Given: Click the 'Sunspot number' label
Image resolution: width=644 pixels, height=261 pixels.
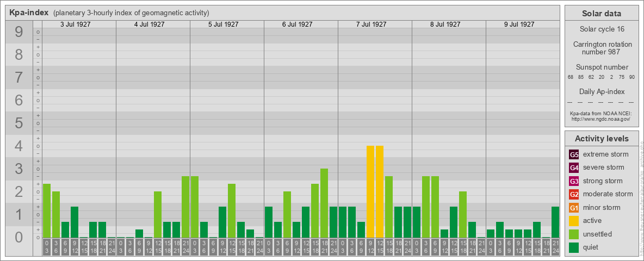Looking at the screenshot, I should click(x=602, y=67).
